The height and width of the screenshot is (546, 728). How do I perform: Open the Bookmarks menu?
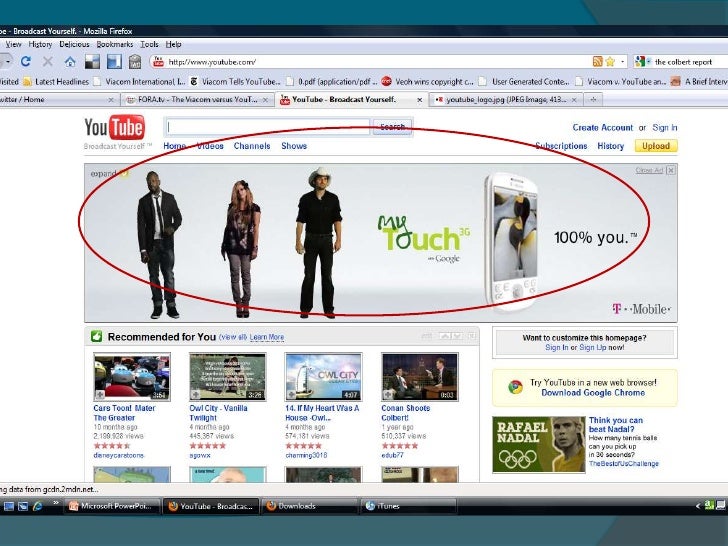coord(115,44)
